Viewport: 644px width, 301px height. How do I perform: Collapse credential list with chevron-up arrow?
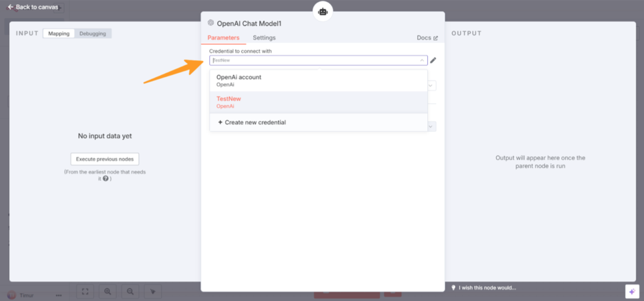[422, 61]
